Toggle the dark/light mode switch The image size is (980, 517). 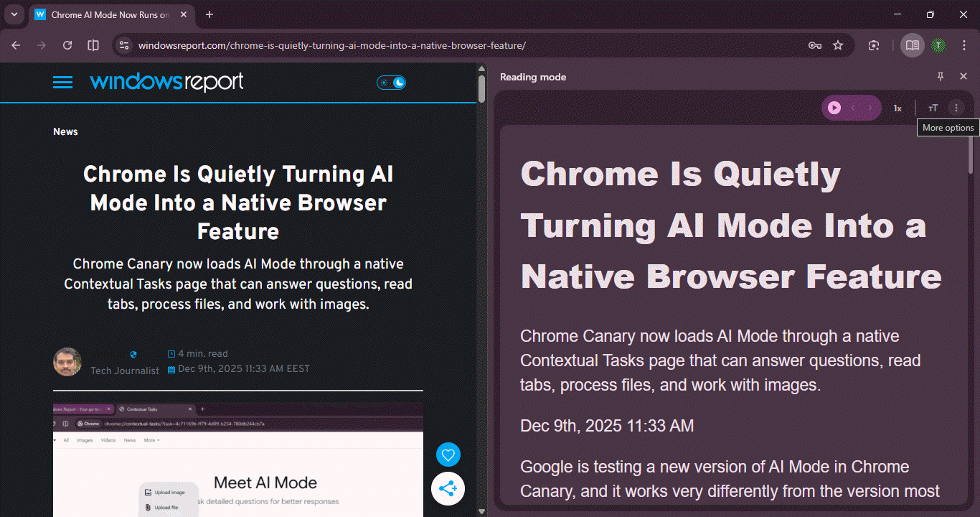pos(392,83)
